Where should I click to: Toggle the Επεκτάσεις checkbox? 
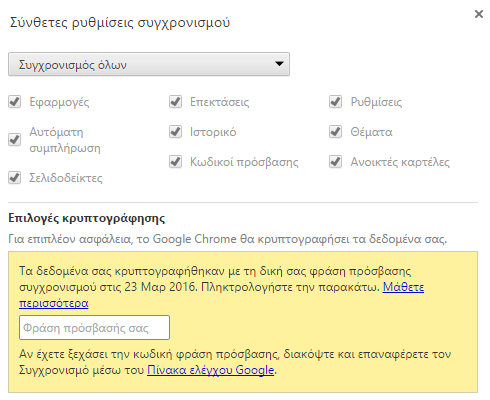point(175,102)
